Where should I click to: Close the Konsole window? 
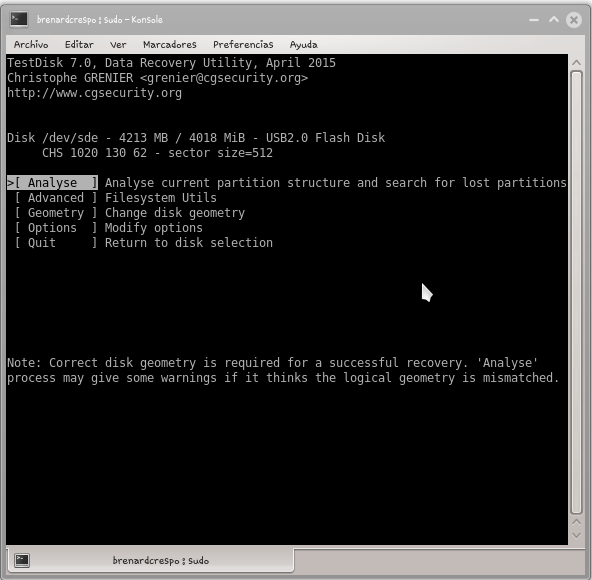[574, 20]
